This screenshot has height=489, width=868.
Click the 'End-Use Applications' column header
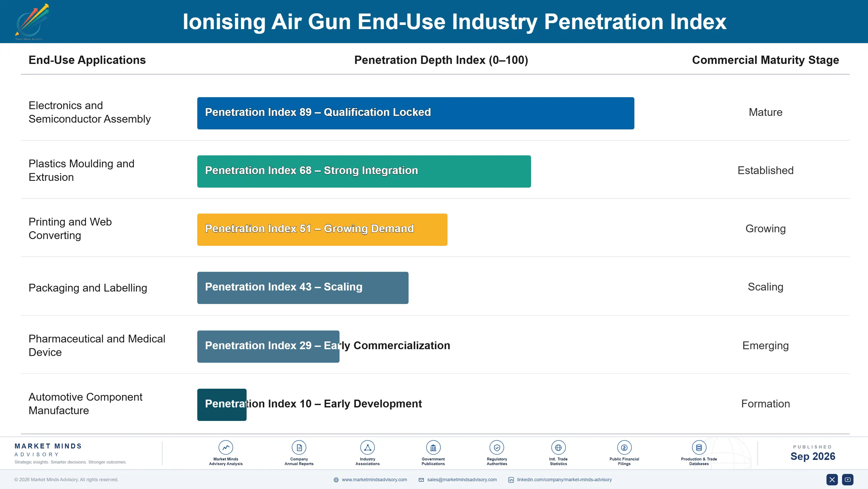tap(87, 60)
